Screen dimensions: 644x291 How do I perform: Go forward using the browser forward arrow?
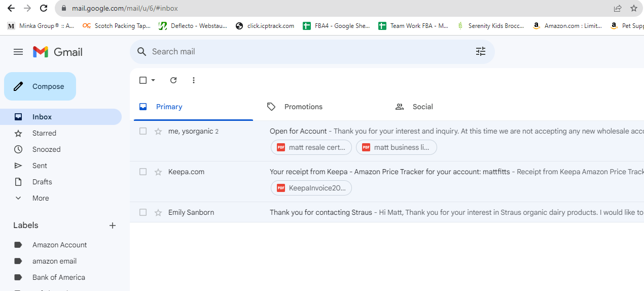click(27, 8)
